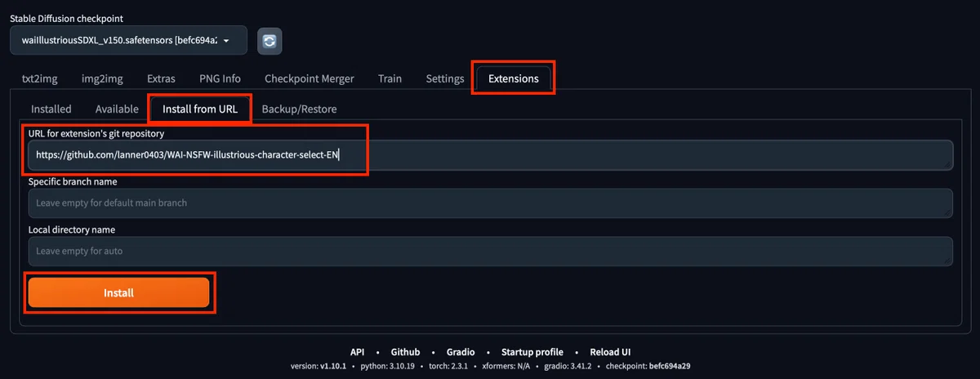Open the Gradio footer link
The image size is (980, 379).
coord(461,352)
